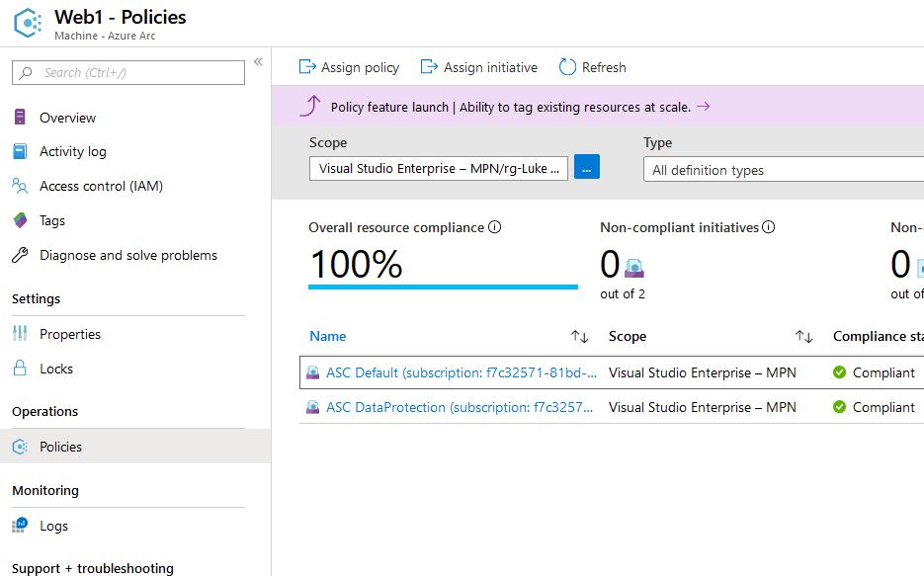Click the 100% compliance value
This screenshot has width=924, height=576.
(x=357, y=263)
